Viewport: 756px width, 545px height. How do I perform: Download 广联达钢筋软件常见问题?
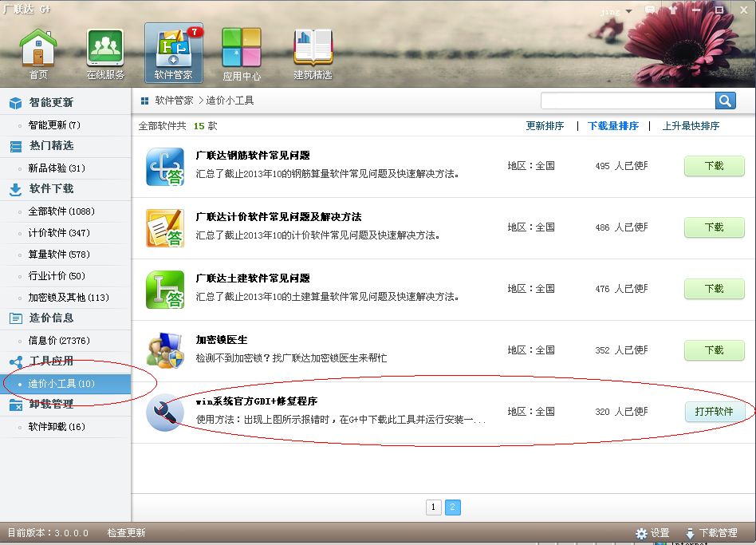(x=714, y=166)
